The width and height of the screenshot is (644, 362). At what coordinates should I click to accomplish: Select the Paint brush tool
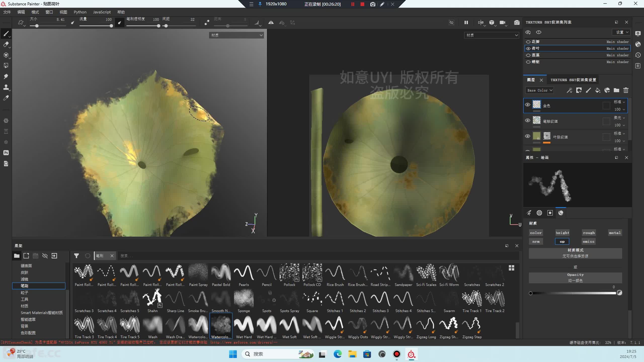(x=6, y=34)
